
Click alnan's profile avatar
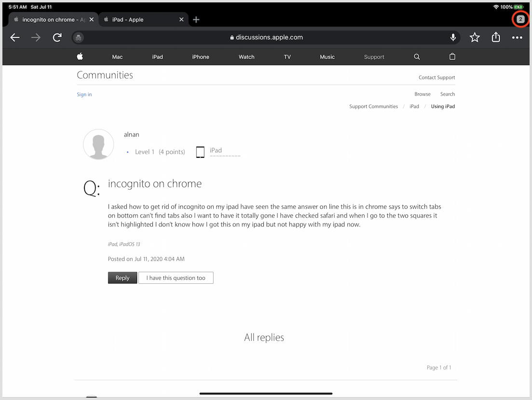point(98,144)
